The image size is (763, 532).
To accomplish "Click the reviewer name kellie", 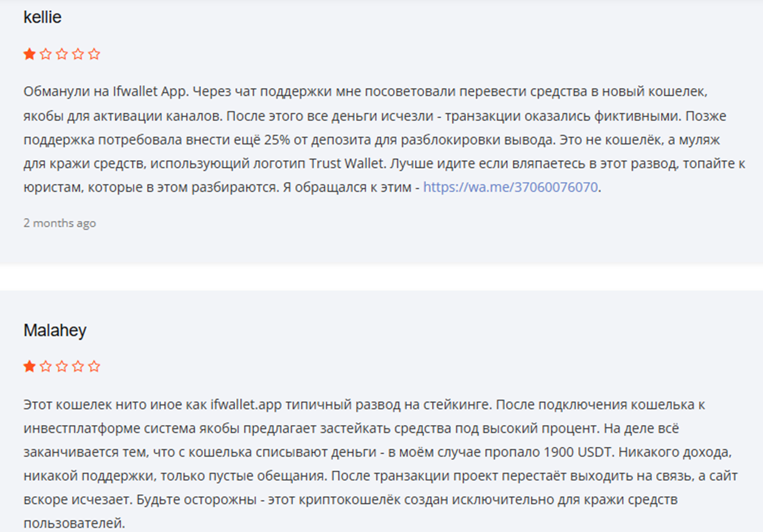I will (x=43, y=18).
